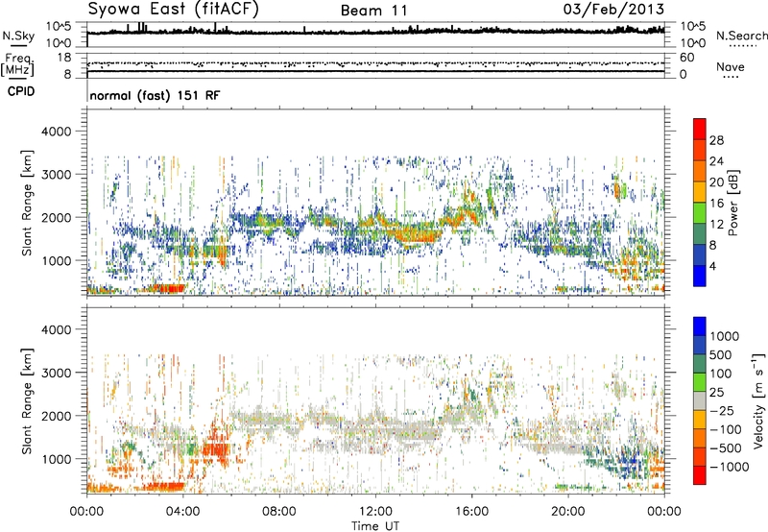The width and height of the screenshot is (768, 532).
Task: Click the Time UT axis title
Action: pos(375,526)
